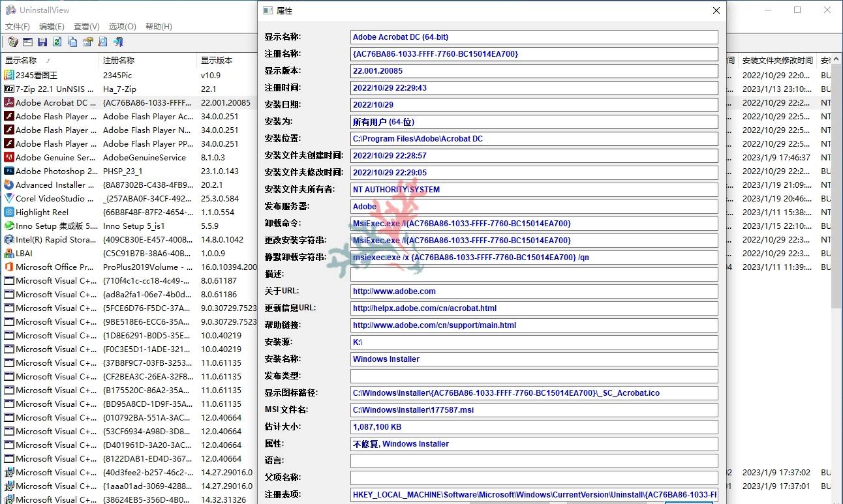Select version cell 16.0.10394.200
Viewport: 843px width, 504px height.
point(228,267)
